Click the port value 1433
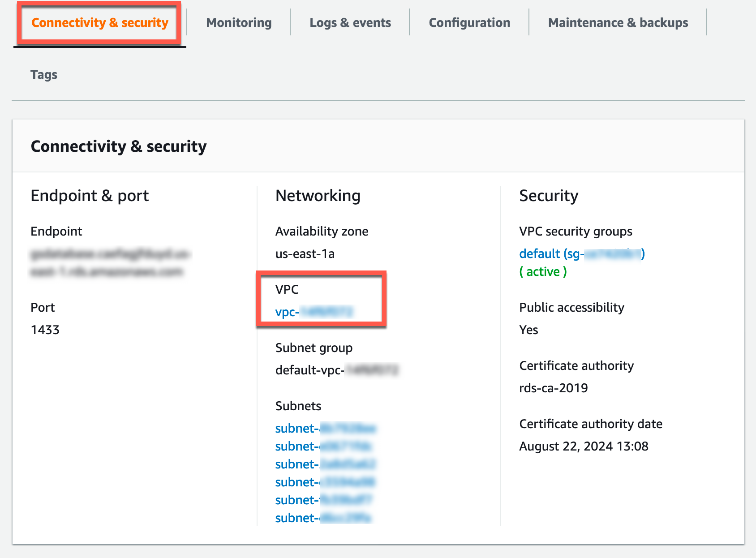Screen dimensions: 756x558 tap(45, 330)
